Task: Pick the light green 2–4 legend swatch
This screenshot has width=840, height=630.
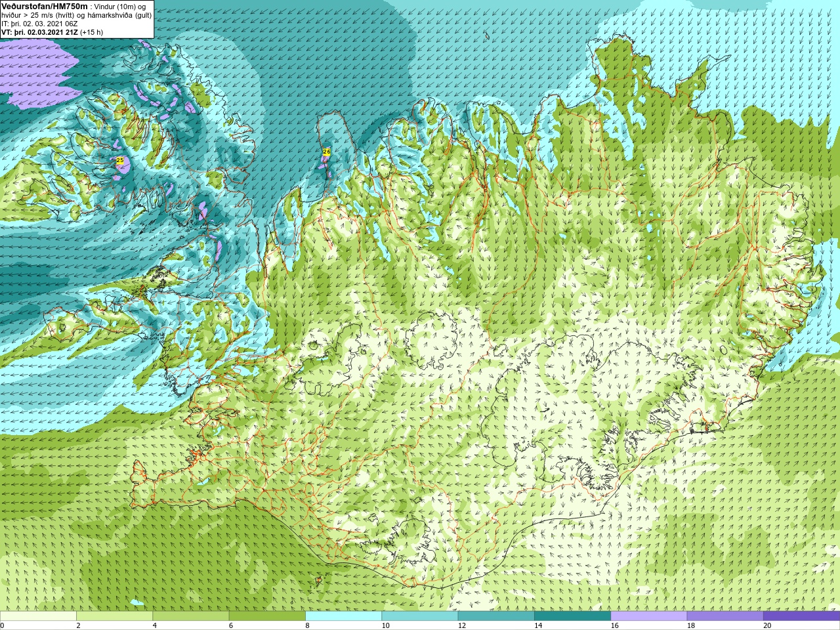Action: (114, 616)
